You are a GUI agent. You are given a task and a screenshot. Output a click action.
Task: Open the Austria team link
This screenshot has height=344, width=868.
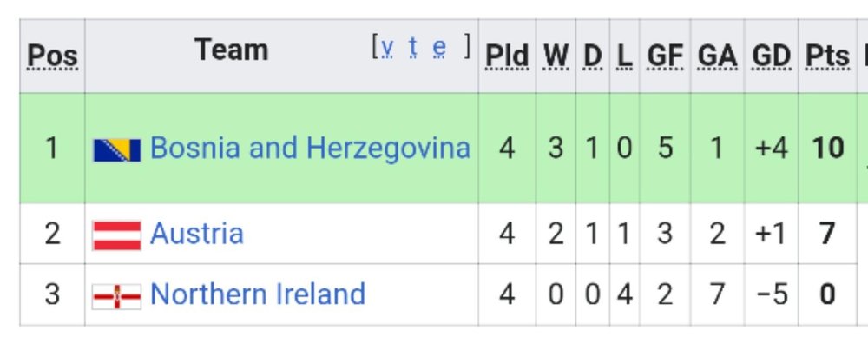[x=196, y=233]
